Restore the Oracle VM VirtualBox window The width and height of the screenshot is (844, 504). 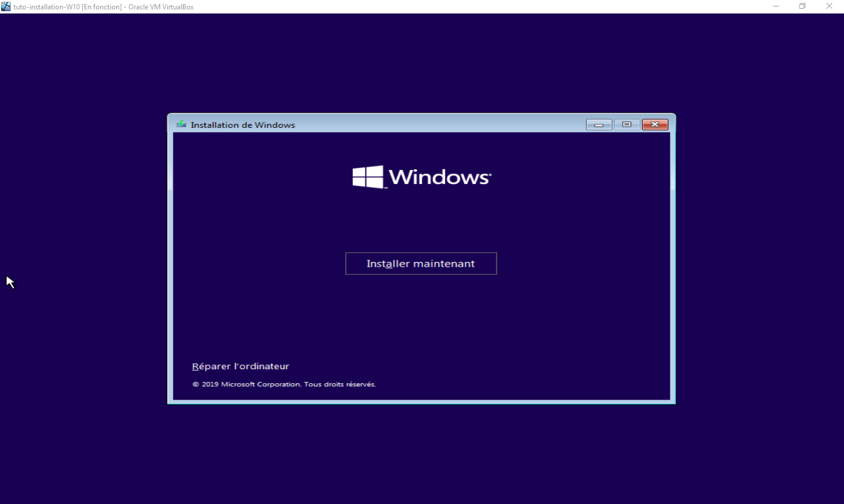[x=802, y=6]
